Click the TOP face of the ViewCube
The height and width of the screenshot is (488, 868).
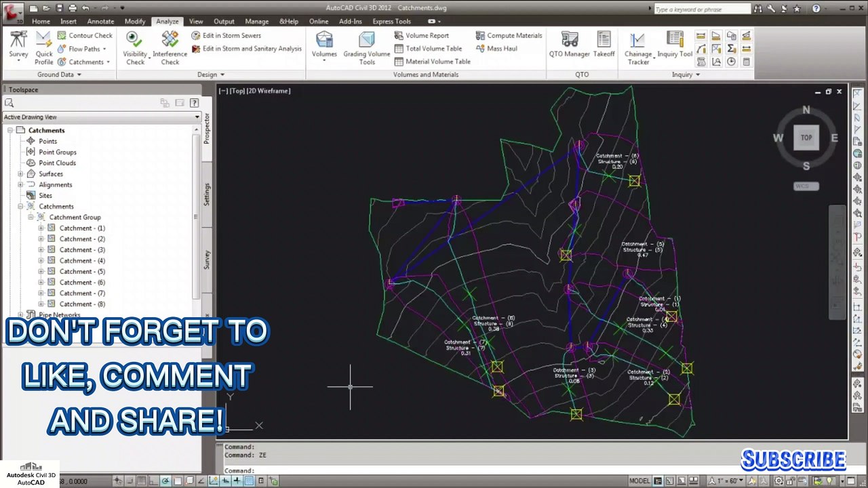[806, 138]
